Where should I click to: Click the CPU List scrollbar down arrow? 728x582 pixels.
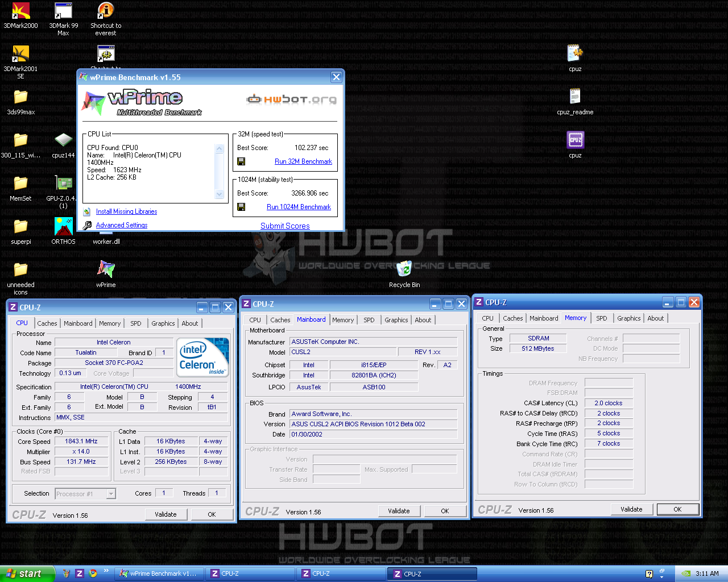click(220, 194)
